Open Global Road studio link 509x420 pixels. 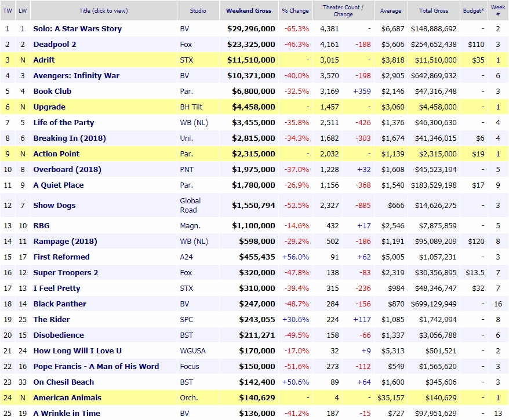pyautogui.click(x=190, y=205)
